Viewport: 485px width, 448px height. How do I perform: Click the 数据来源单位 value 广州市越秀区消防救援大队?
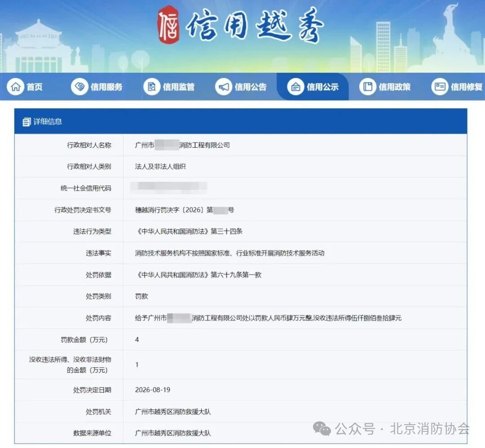(173, 433)
